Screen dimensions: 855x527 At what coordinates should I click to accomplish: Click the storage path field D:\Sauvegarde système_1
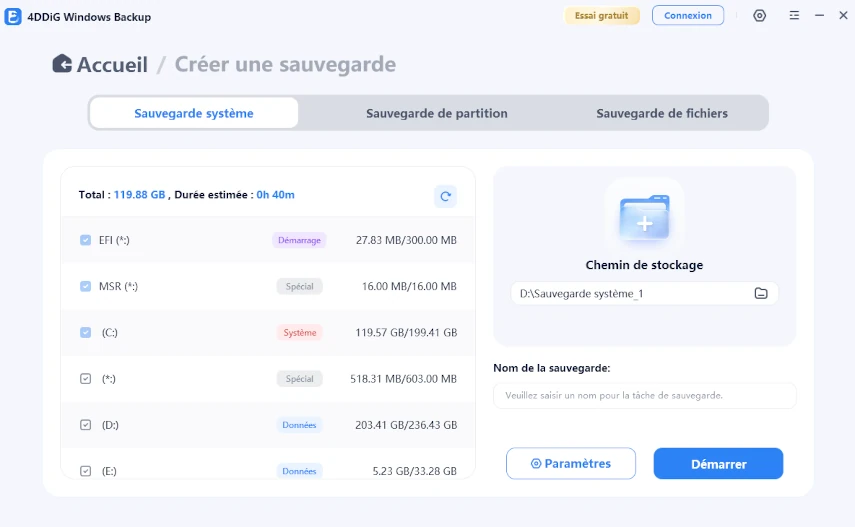[x=644, y=294]
